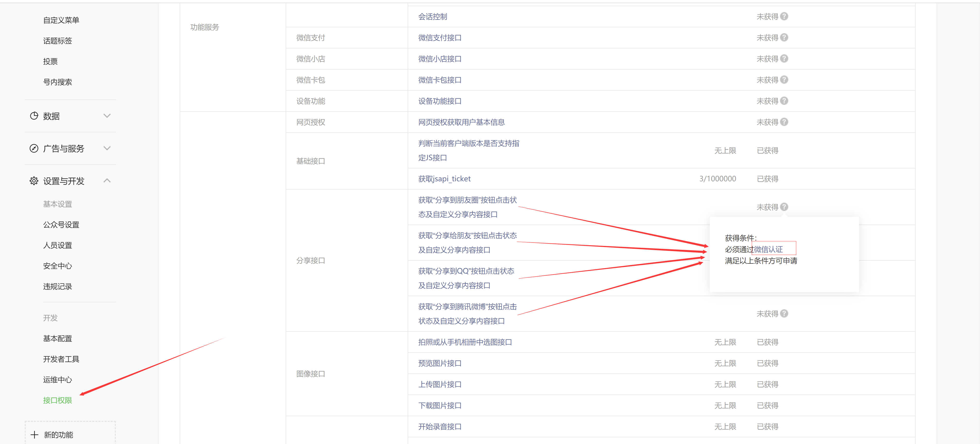Click help icon beside 会话控制 status

pos(784,16)
